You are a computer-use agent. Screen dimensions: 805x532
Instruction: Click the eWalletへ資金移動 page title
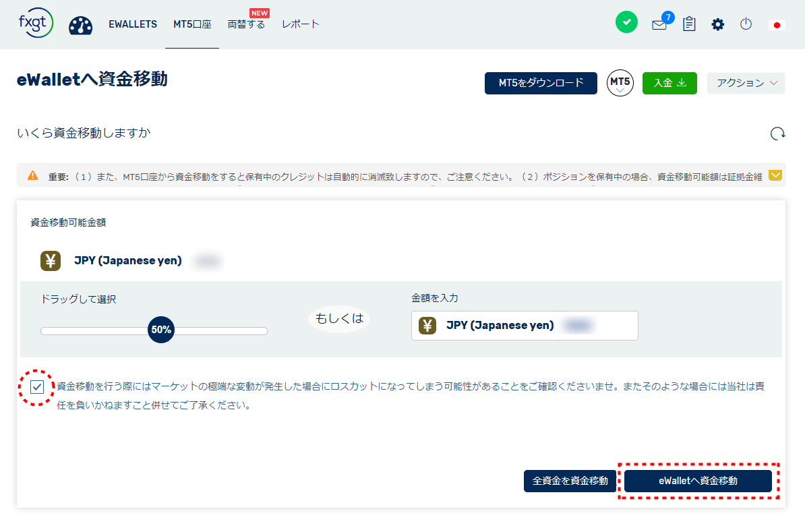(92, 80)
